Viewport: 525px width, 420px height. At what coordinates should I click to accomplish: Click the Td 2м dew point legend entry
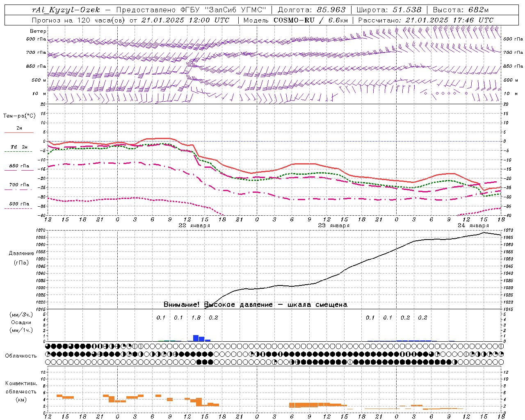point(19,147)
